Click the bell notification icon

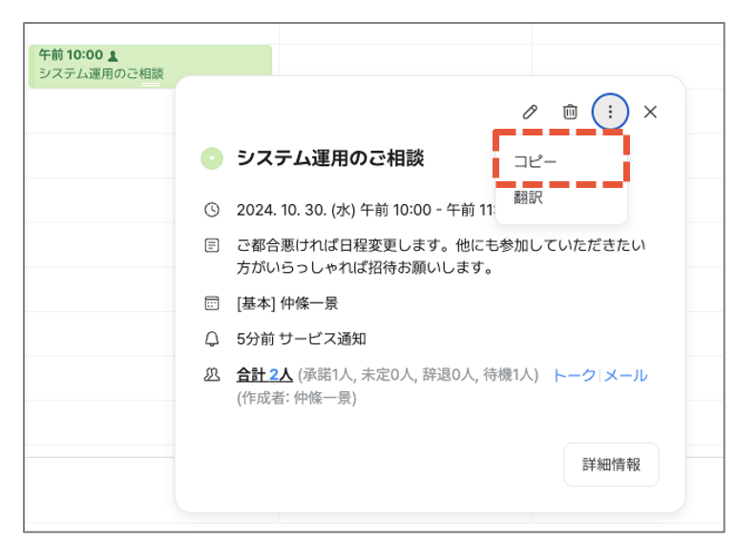point(212,339)
